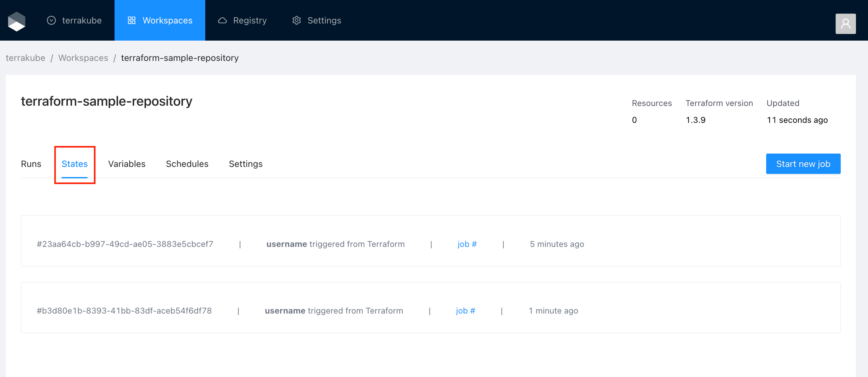868x377 pixels.
Task: Go to terrakube in the breadcrumb
Action: [25, 58]
